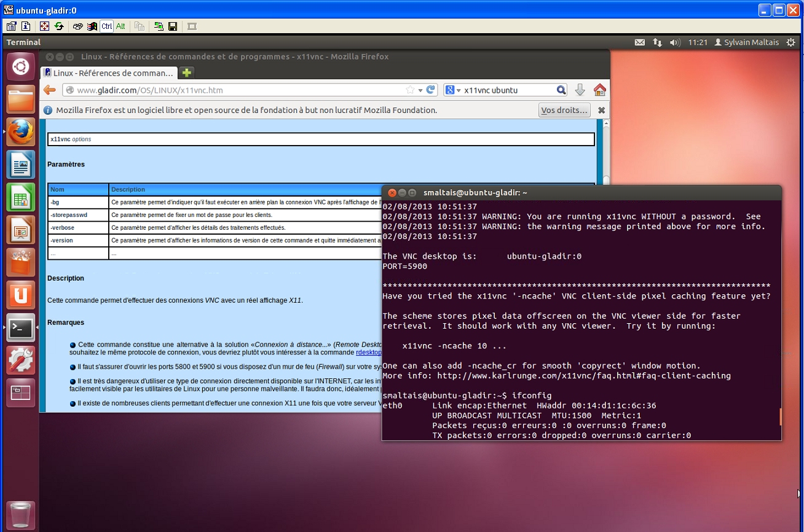Request screen refresh in VNC toolbar
Image resolution: width=804 pixels, height=532 pixels.
(59, 26)
